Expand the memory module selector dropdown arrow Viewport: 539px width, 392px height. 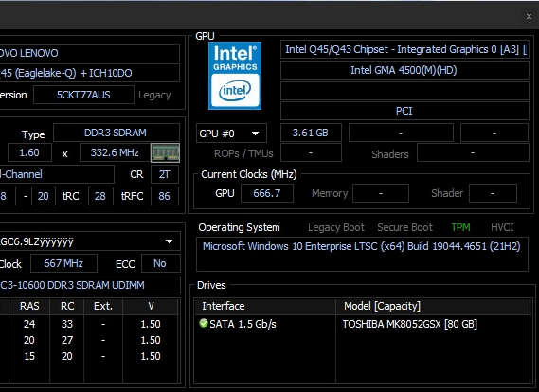[169, 241]
